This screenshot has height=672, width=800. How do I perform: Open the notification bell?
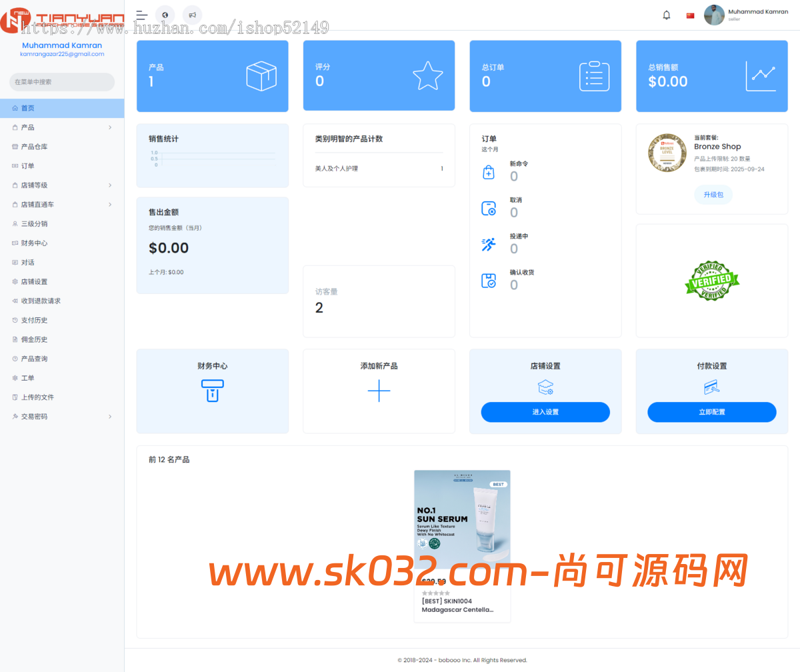point(666,15)
